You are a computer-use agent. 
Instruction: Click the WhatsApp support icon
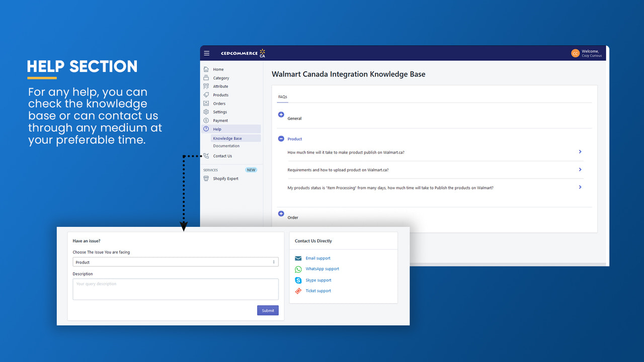coord(297,269)
